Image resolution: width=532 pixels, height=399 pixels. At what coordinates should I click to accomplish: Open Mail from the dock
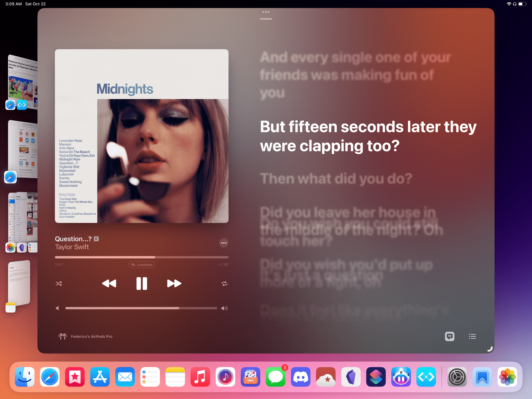point(125,377)
